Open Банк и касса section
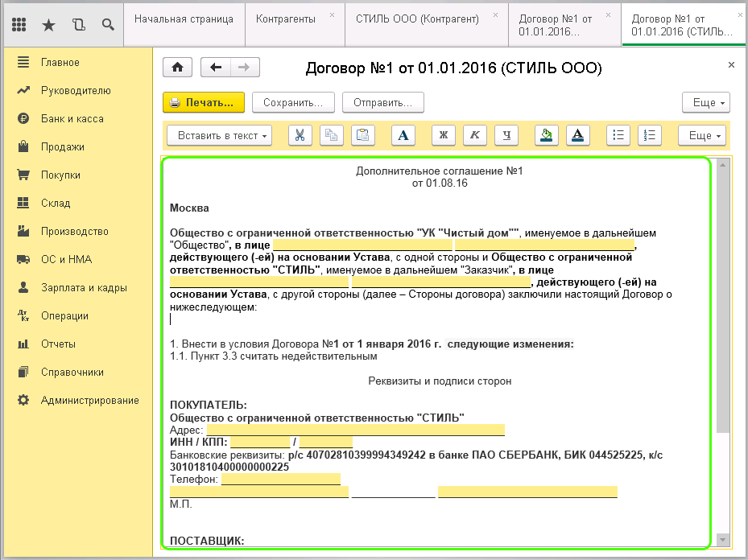The image size is (748, 560). coord(72,118)
